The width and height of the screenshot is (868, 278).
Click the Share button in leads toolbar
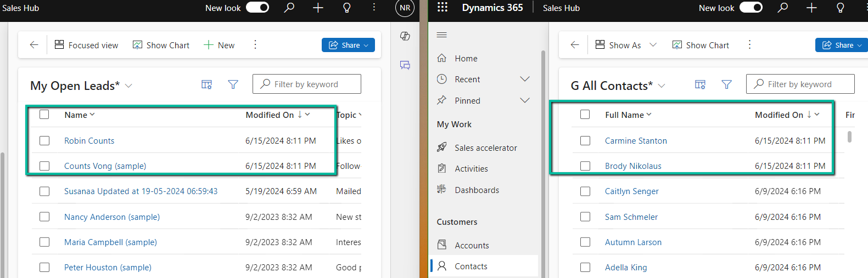348,45
